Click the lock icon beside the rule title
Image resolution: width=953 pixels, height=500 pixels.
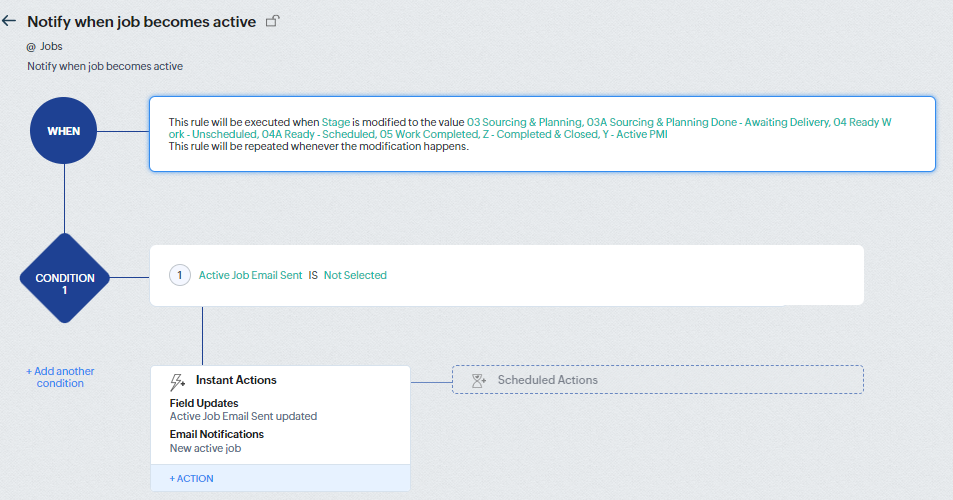point(272,21)
